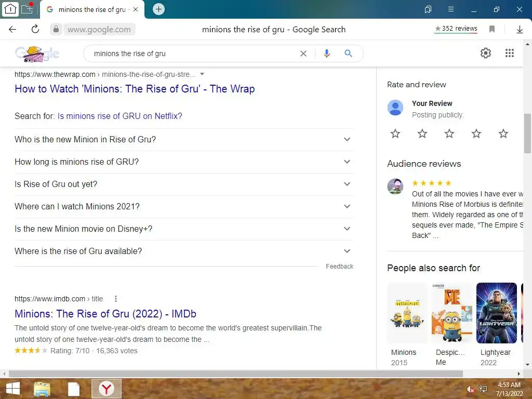Expand Where can I watch Minions 2021
532x399 pixels.
tap(184, 207)
